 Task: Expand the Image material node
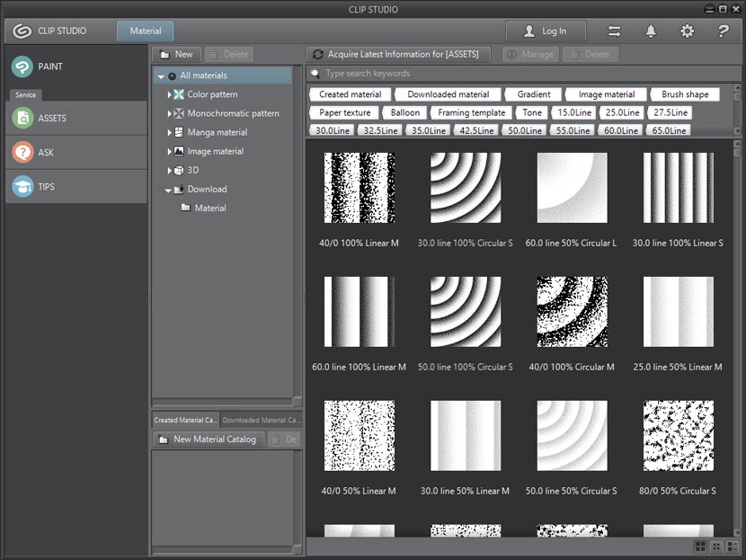coord(169,152)
